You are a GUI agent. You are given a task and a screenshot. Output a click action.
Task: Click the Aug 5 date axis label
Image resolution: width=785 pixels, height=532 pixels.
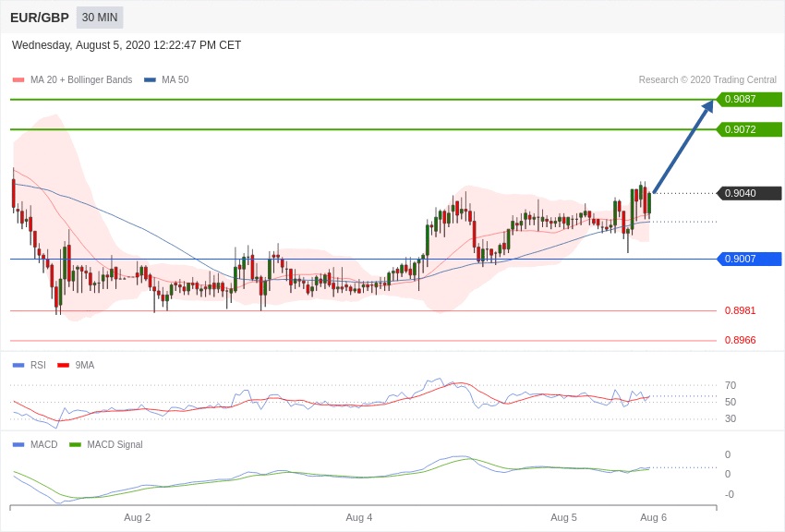[x=563, y=517]
